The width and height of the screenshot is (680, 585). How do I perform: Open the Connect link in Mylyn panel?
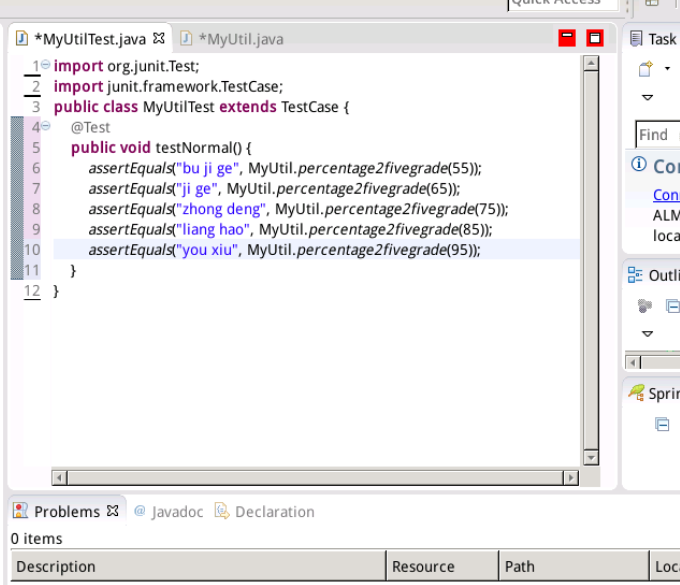[666, 195]
